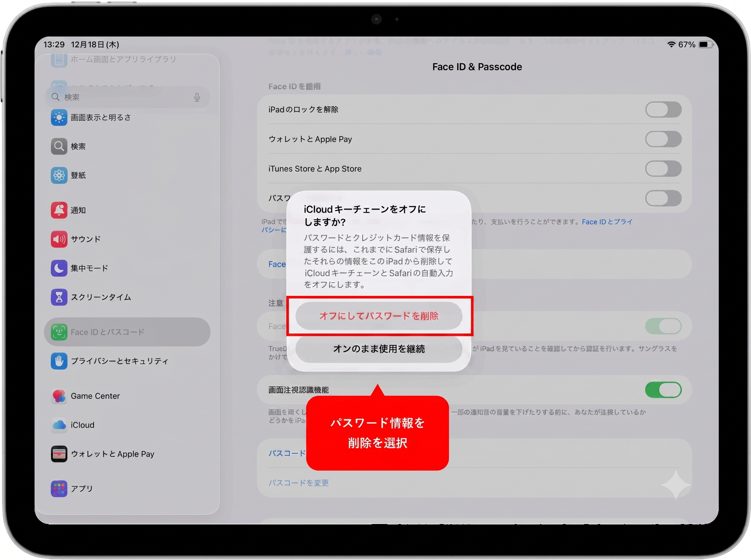Tap the home screen icon at sidebar top
The image size is (751, 560).
[59, 60]
